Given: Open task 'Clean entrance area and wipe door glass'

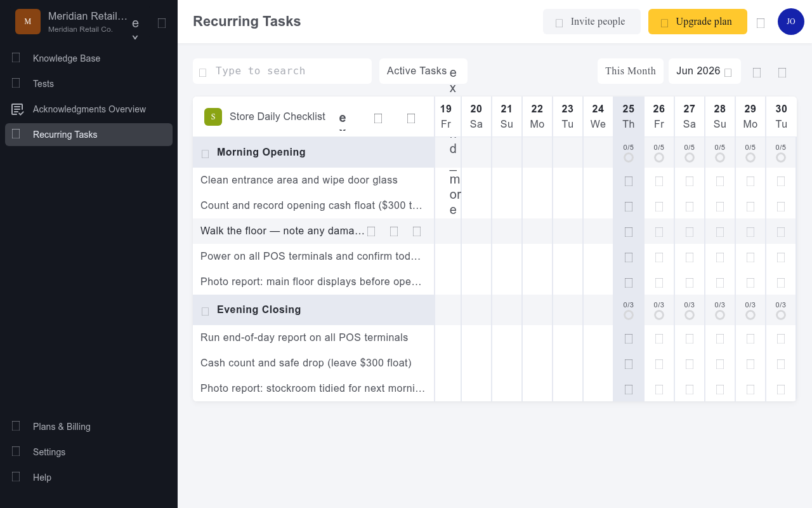Looking at the screenshot, I should (x=299, y=180).
